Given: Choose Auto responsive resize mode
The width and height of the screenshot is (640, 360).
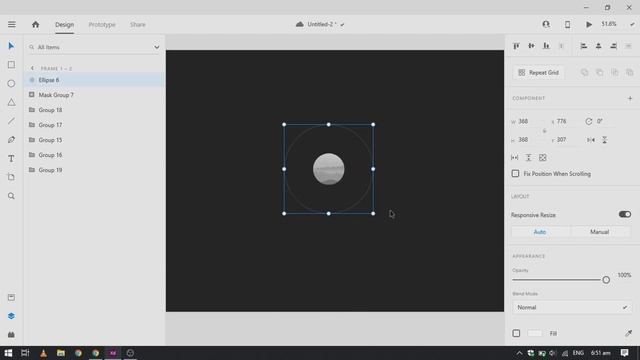Looking at the screenshot, I should click(540, 232).
